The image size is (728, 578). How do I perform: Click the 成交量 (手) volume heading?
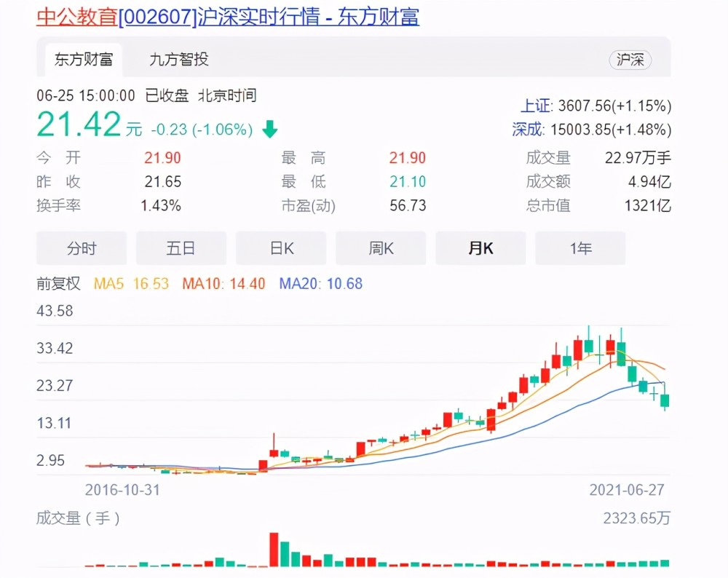click(78, 518)
